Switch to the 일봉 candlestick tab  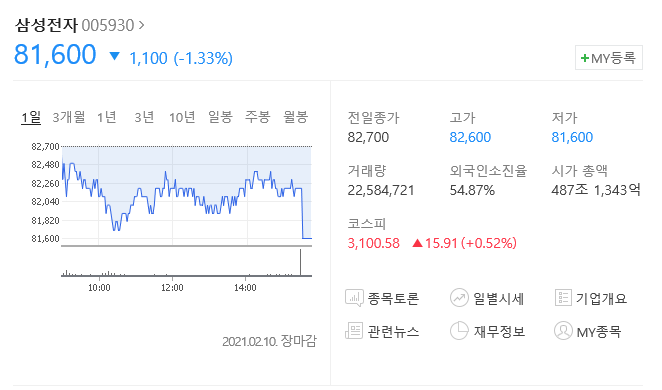(220, 117)
